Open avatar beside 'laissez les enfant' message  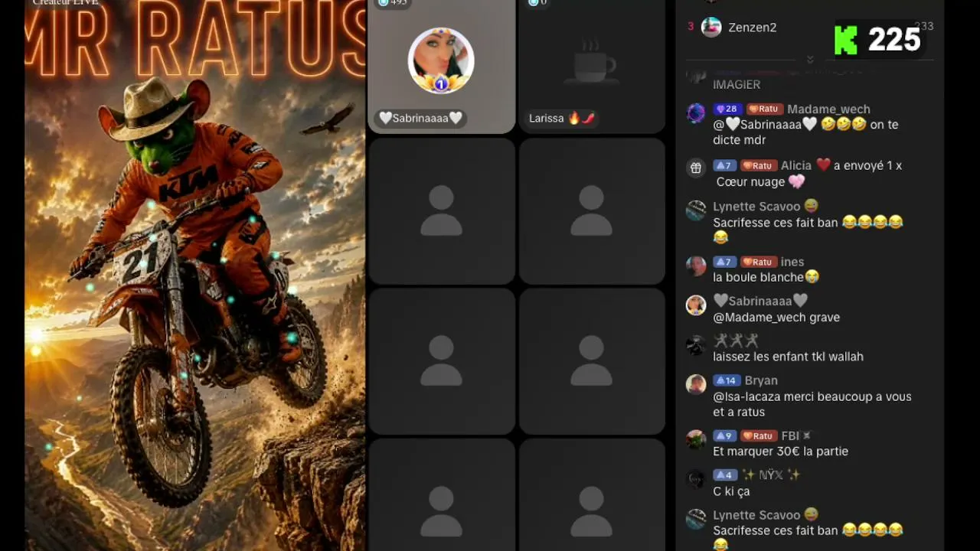click(696, 344)
